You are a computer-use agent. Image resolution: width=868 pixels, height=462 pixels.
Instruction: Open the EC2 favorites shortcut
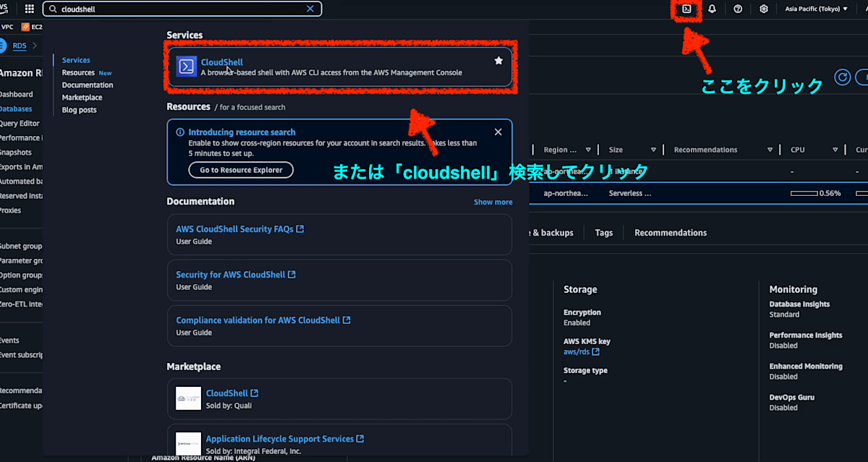point(32,27)
